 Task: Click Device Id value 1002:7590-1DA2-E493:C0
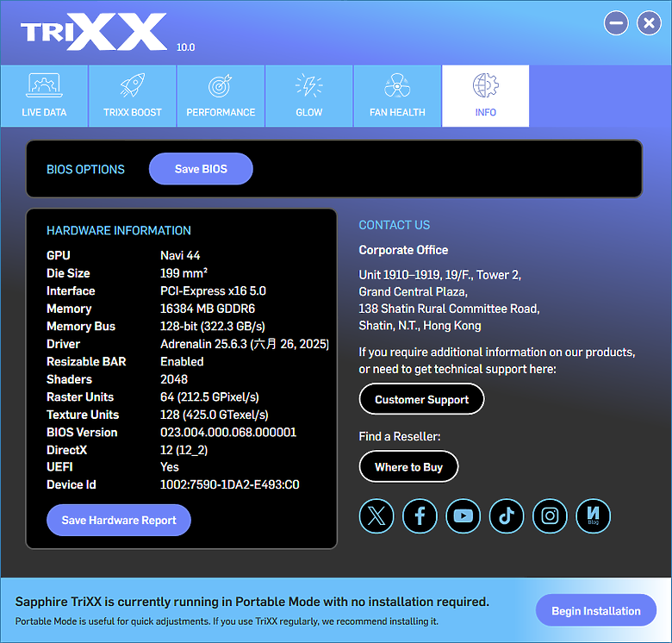[230, 484]
